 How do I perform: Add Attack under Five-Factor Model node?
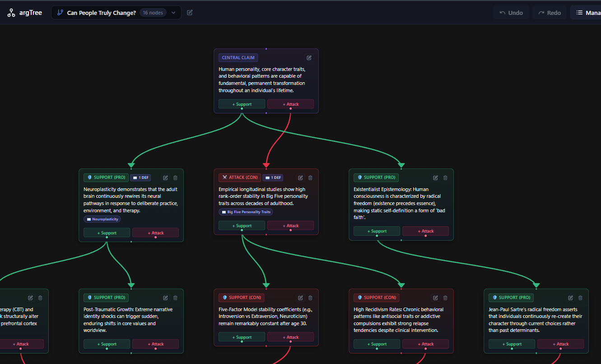coord(290,337)
